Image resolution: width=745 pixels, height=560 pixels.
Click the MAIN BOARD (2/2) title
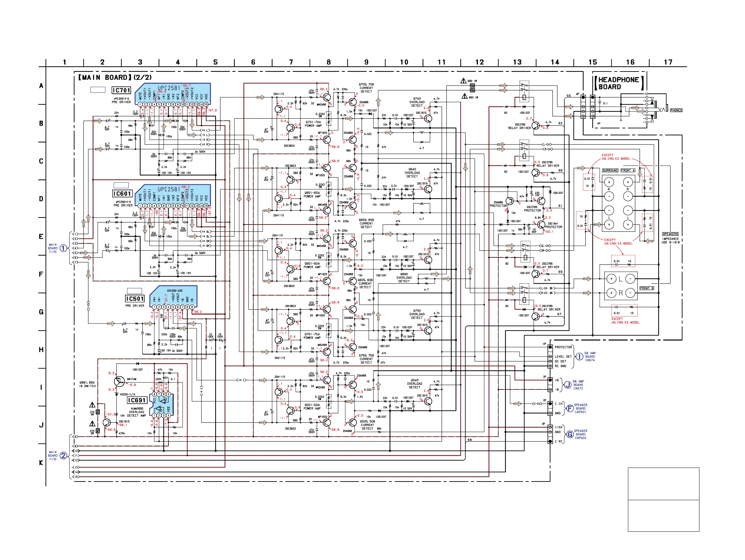(x=115, y=77)
